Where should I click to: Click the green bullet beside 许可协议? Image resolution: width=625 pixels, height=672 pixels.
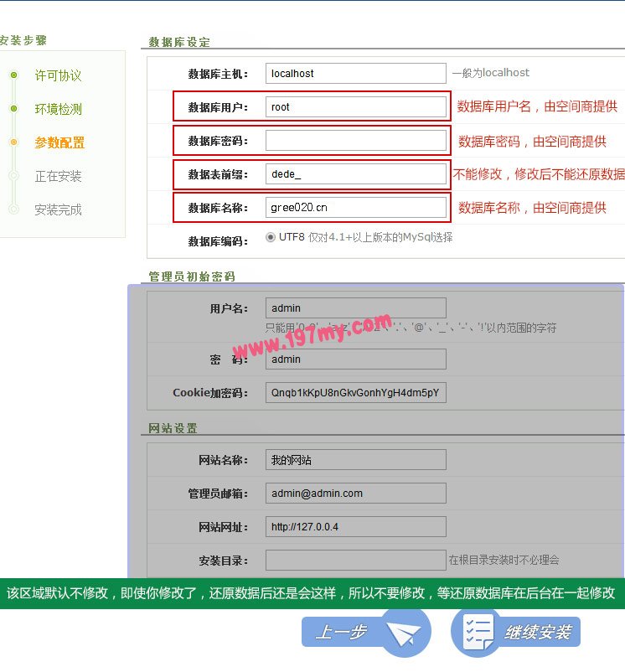[x=14, y=75]
